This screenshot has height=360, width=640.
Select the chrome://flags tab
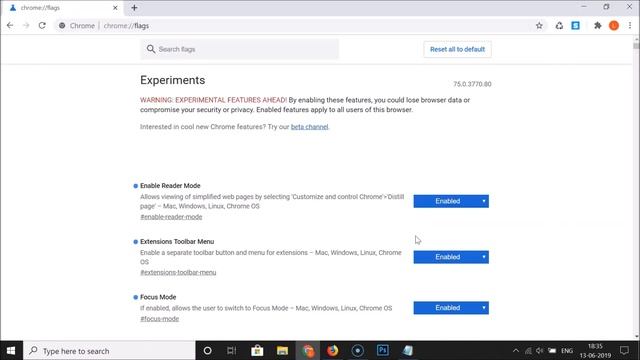pos(63,8)
